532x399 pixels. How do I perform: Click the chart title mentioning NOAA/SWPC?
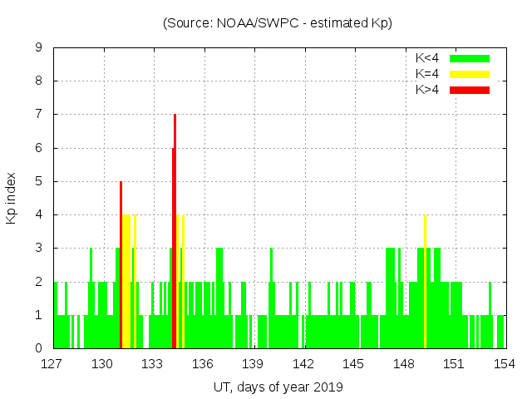(x=277, y=23)
